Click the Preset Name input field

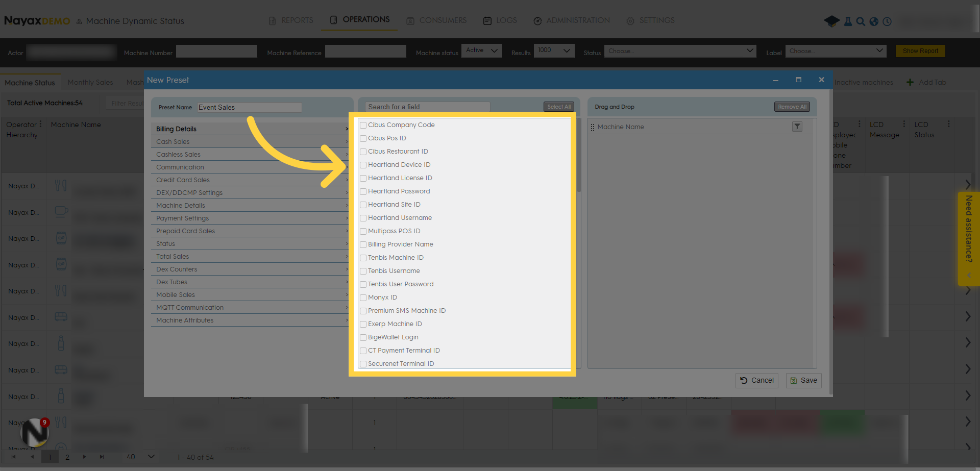pos(249,107)
